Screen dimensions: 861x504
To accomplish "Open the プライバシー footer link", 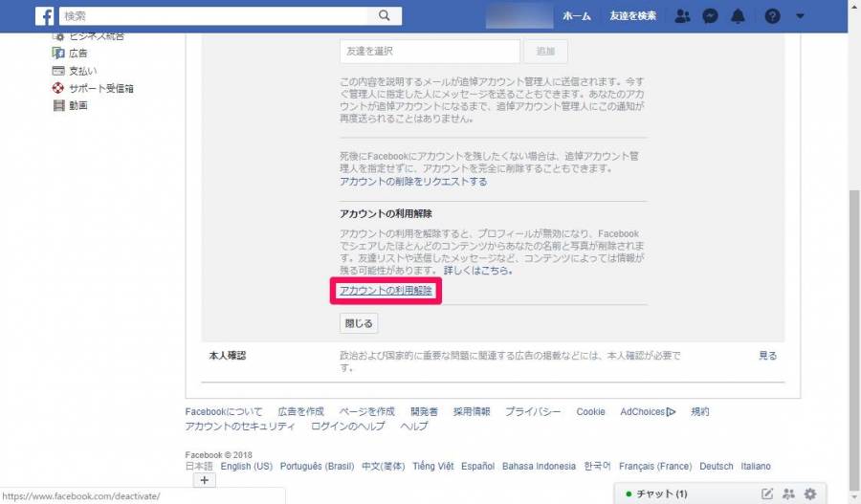I will [x=533, y=412].
